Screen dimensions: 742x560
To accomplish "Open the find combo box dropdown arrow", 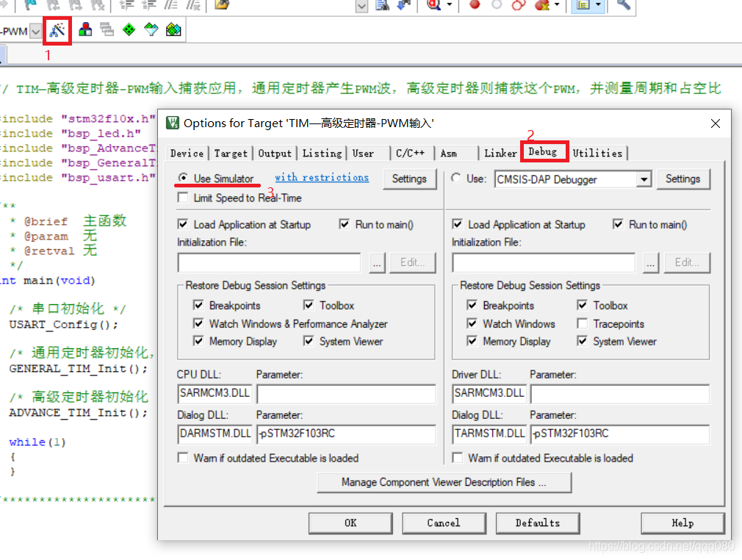I will point(361,6).
